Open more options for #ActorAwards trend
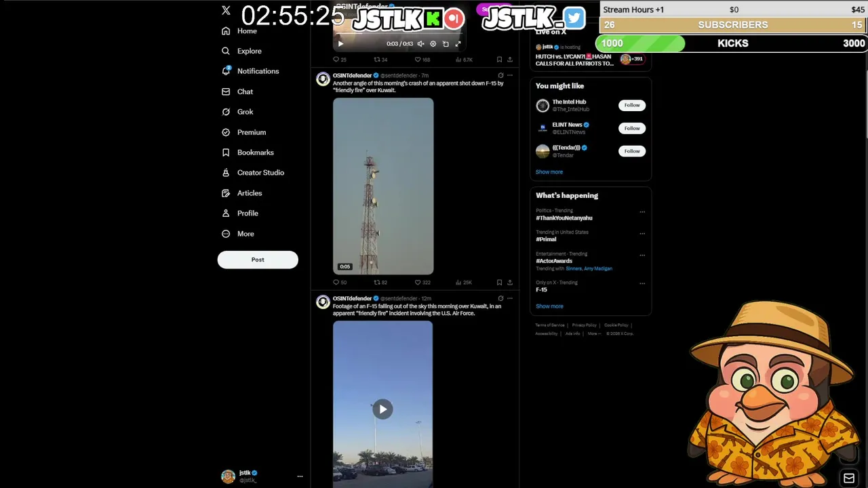868x488 pixels. pos(642,256)
